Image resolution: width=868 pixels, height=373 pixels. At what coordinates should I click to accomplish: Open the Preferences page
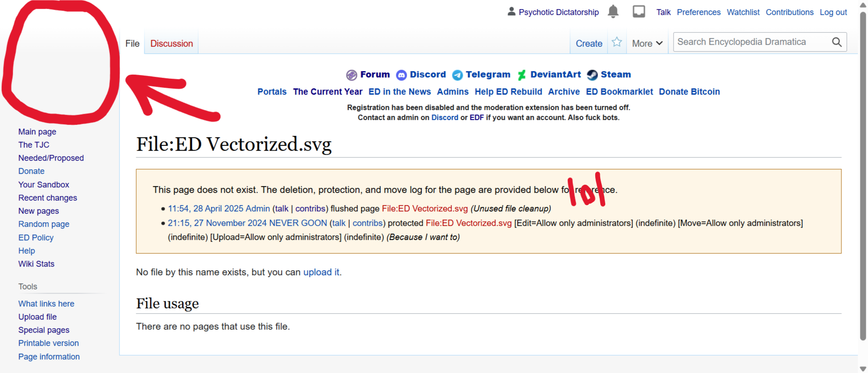tap(698, 12)
